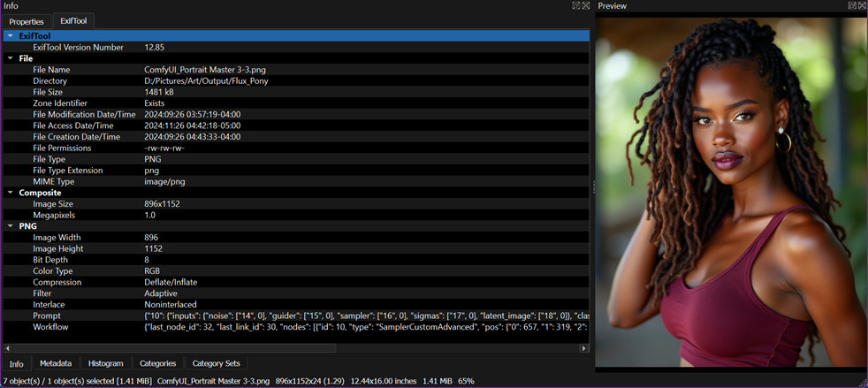This screenshot has width=868, height=388.
Task: Select the Interlace row
Action: coord(296,304)
